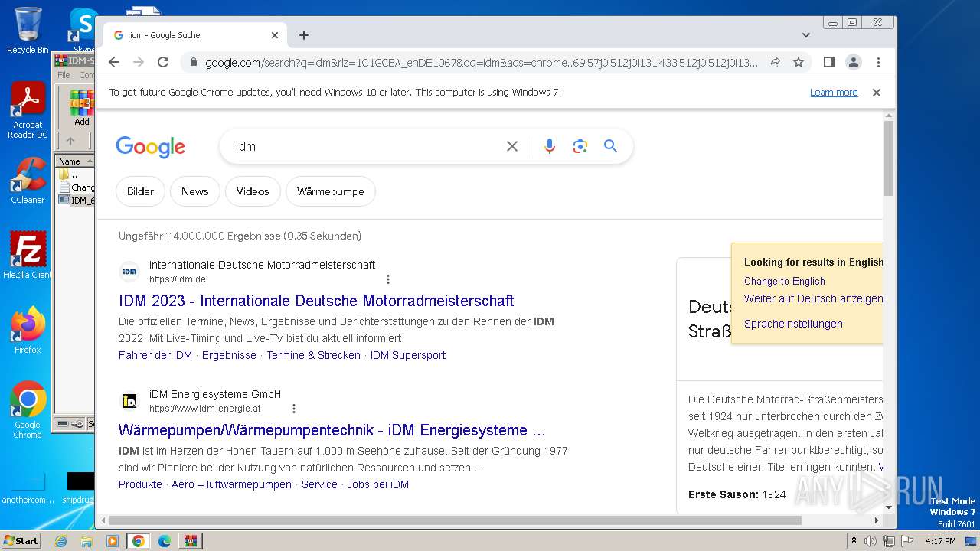Open the Wärmepumpen iDM Energiesysteme result
The height and width of the screenshot is (551, 980).
point(332,430)
